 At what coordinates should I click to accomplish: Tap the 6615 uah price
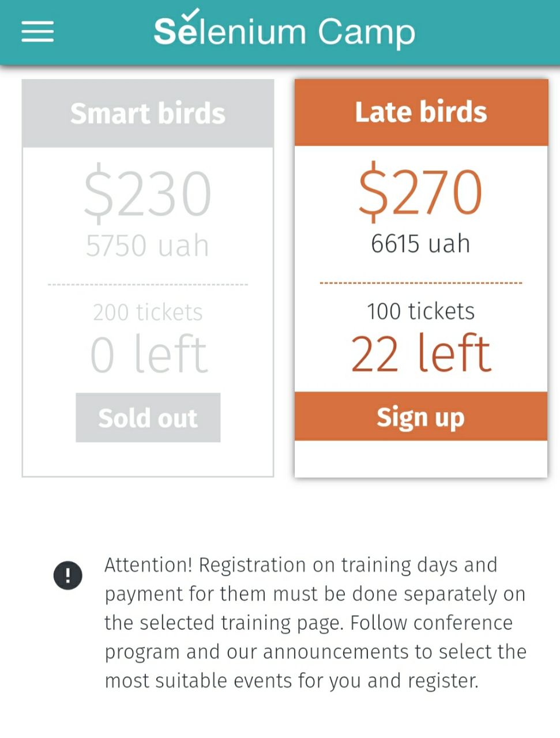tap(420, 243)
